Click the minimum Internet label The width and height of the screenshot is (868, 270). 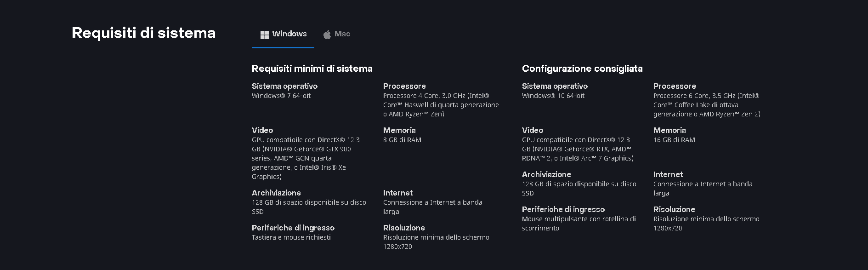coord(398,193)
